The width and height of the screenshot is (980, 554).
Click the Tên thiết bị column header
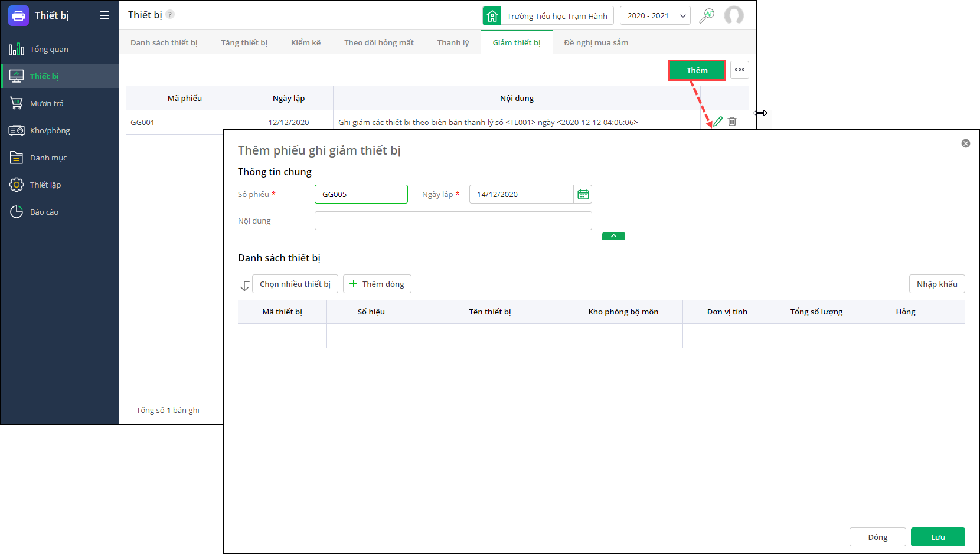[490, 312]
